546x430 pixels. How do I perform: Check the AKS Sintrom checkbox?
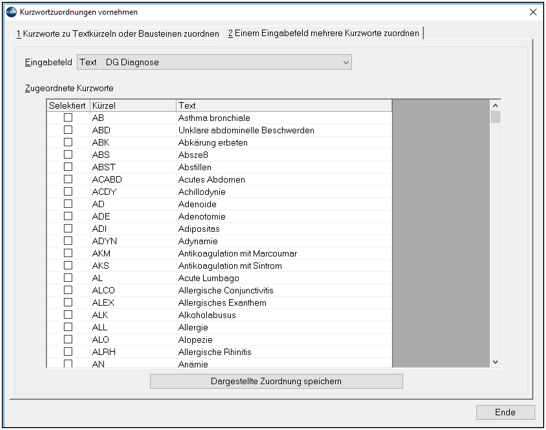[68, 265]
